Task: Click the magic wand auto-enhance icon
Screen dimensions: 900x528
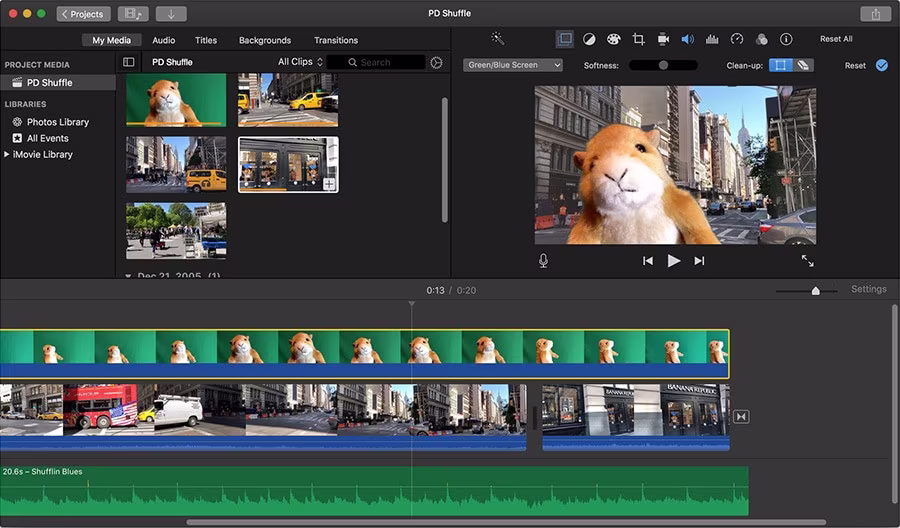Action: pyautogui.click(x=497, y=39)
